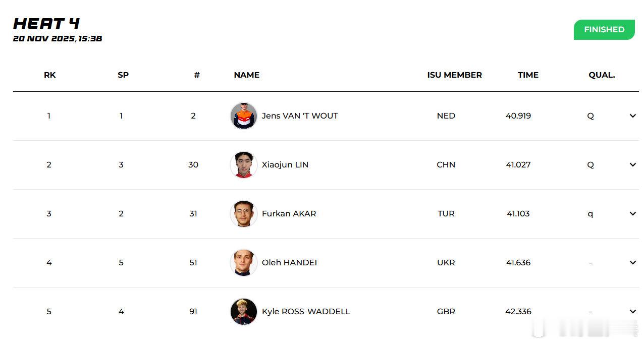Click the ISU MEMBER column header
The image size is (644, 344).
point(454,75)
